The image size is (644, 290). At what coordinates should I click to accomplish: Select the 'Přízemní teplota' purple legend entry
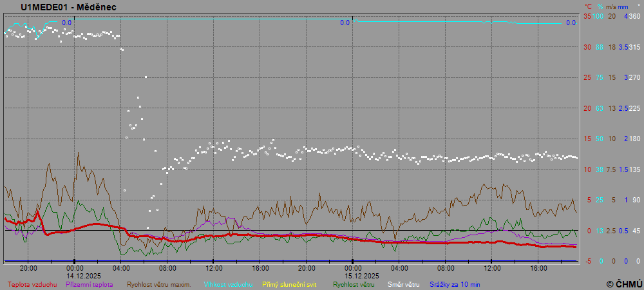coord(89,284)
